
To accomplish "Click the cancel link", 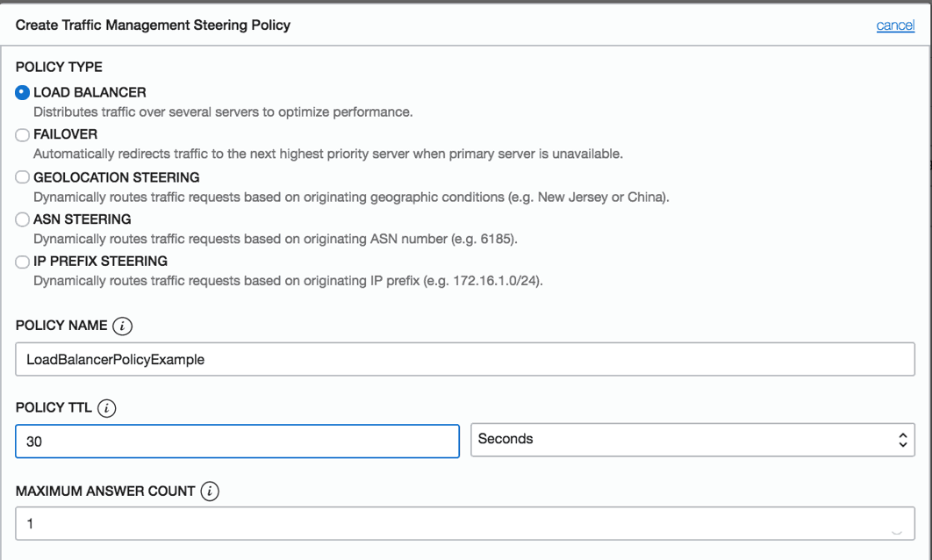I will pos(894,25).
